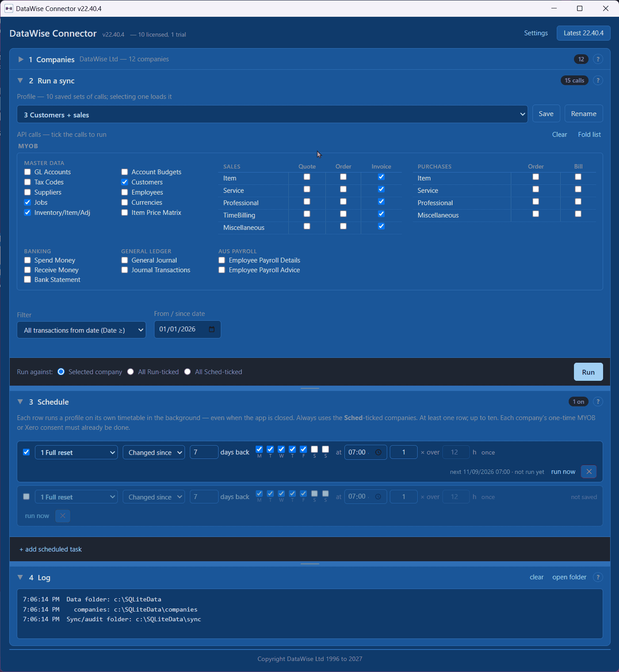619x672 pixels.
Task: Click the 07:00 time field in the enabled schedule row
Action: 366,452
